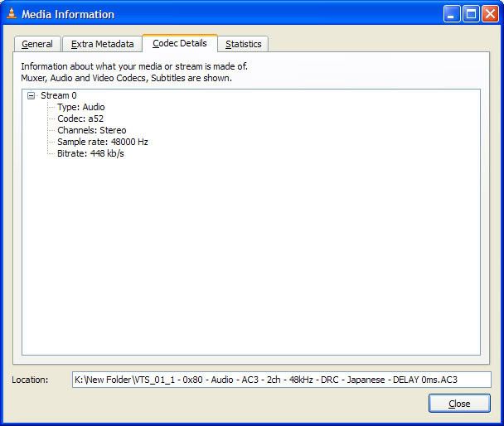Highlight the Channels: Stereo row
This screenshot has height=426, width=504.
pyautogui.click(x=91, y=131)
